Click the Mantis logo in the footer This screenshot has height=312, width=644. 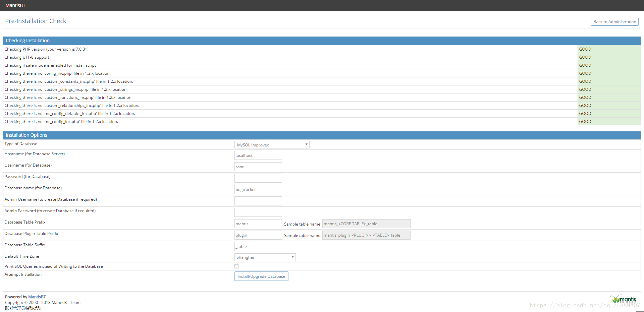coord(623,299)
